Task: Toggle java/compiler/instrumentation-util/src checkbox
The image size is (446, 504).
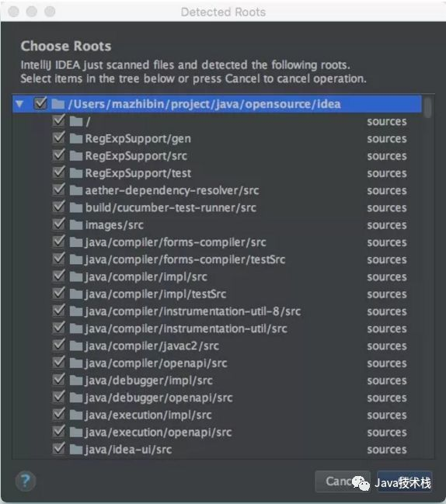Action: pos(59,328)
